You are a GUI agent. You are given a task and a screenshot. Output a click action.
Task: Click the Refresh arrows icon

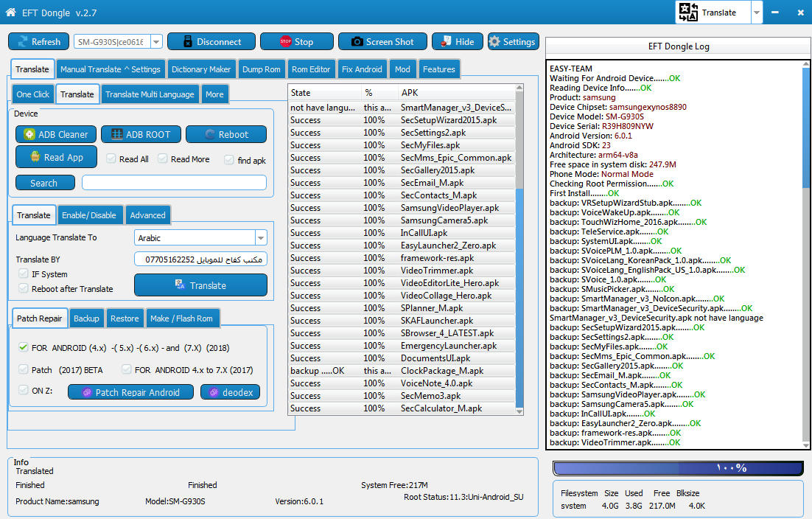(23, 41)
